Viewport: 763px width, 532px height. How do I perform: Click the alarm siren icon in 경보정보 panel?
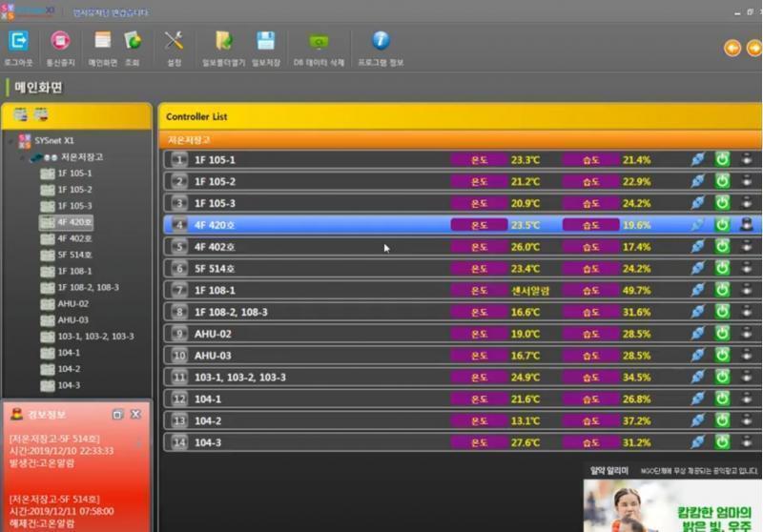[17, 415]
